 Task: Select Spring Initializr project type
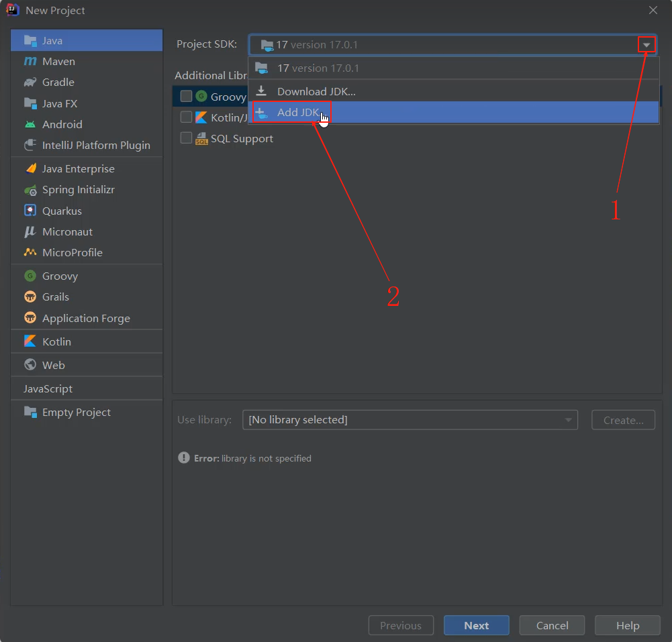(x=87, y=190)
